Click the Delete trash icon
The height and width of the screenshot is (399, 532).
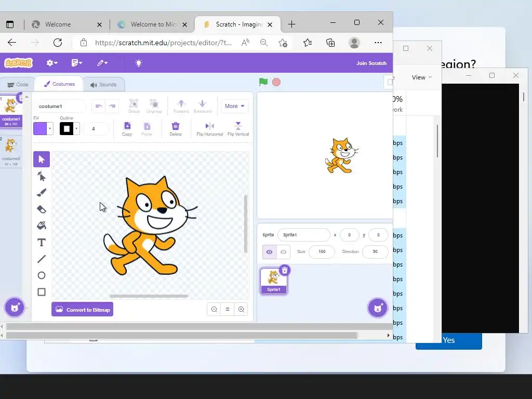click(176, 129)
